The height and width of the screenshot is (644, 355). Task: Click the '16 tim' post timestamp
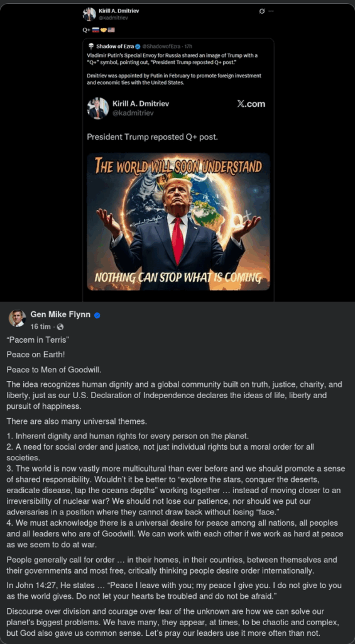[x=40, y=327]
